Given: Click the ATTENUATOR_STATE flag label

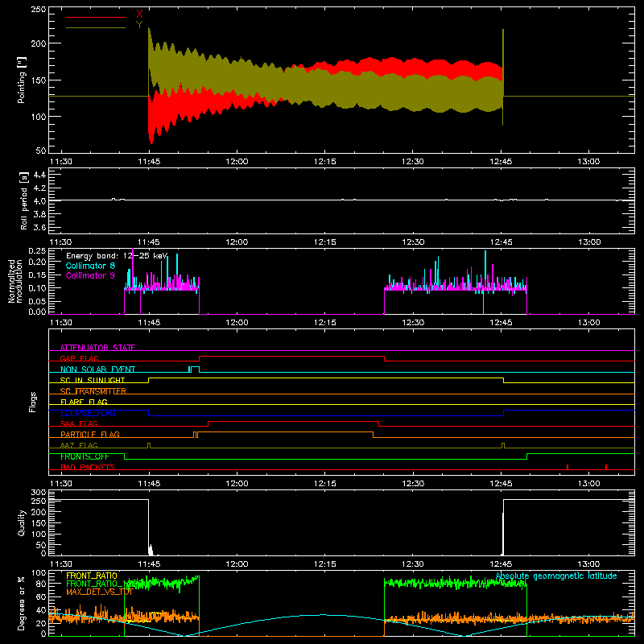Looking at the screenshot, I should (x=97, y=348).
